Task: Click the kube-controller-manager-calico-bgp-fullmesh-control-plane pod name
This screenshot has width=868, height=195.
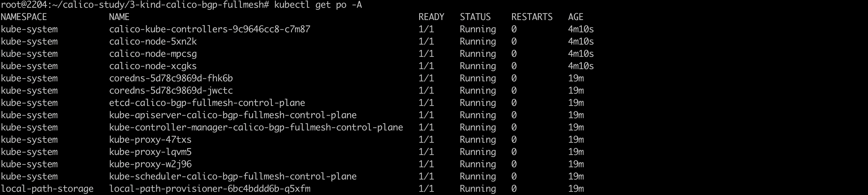Action: point(256,128)
